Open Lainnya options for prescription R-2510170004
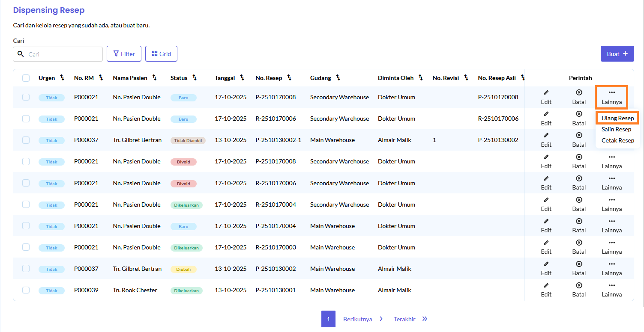Viewport: 644px width, 332px height. [x=611, y=204]
